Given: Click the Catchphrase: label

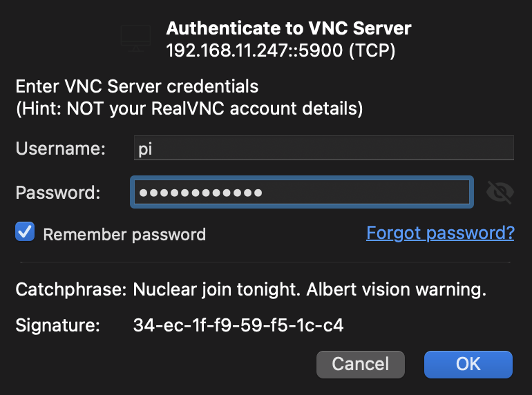Looking at the screenshot, I should click(x=71, y=289).
